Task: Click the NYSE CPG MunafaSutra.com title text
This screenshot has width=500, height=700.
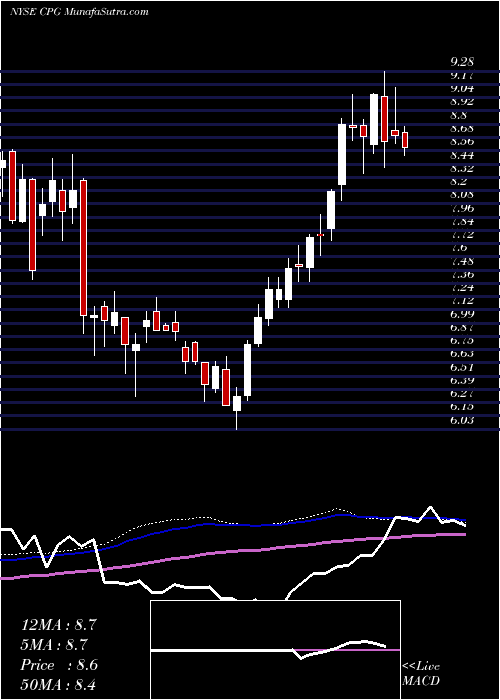Action: pos(79,12)
